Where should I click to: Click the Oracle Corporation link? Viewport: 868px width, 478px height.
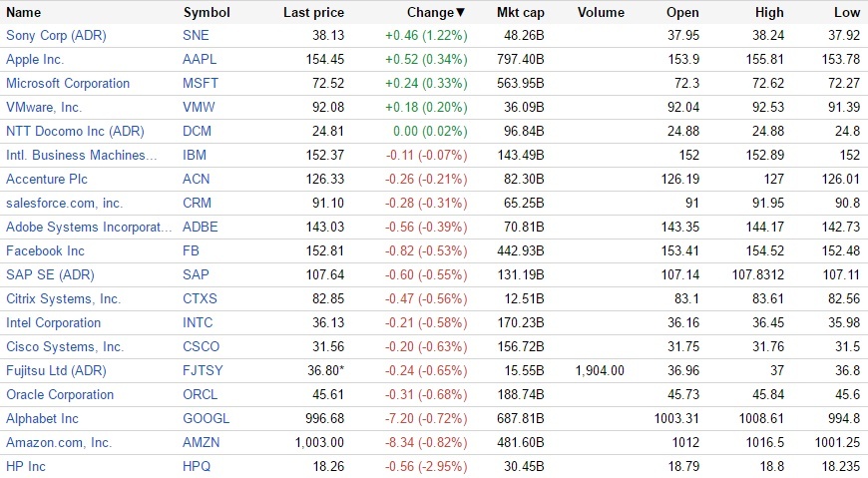point(60,395)
